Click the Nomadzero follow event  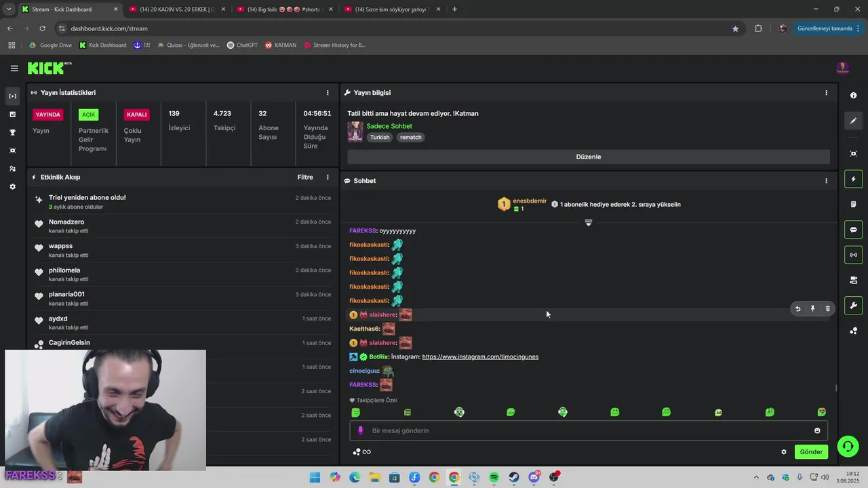pos(182,226)
